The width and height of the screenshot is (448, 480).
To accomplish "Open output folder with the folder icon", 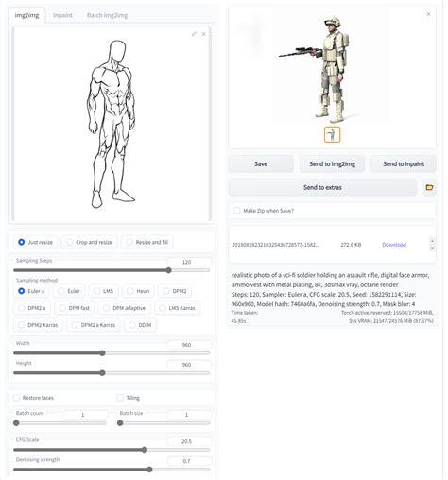I will pos(429,187).
